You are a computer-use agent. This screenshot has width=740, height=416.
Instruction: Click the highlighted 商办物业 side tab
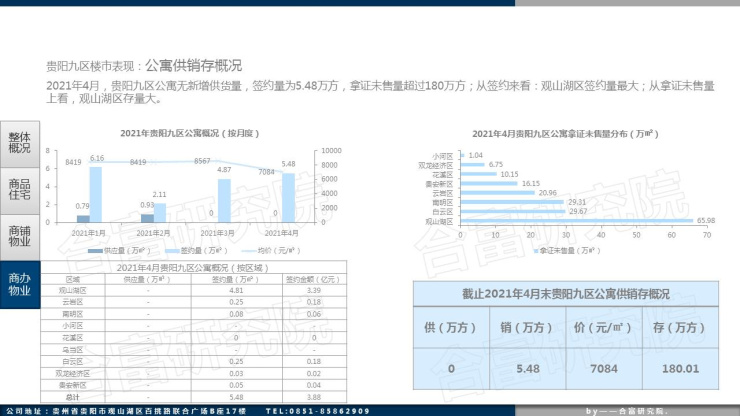coord(20,285)
